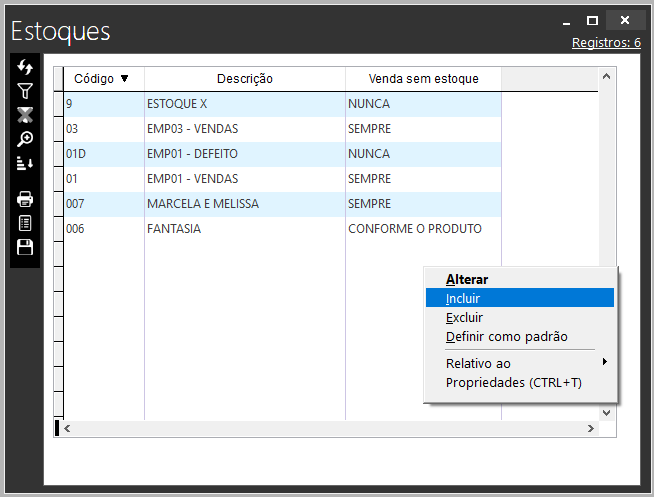Sort by the Código column header
Screen dimensions: 654x497
103,79
